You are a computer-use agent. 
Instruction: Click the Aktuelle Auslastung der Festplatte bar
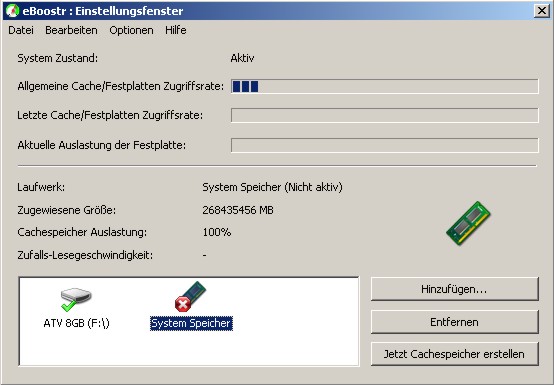click(385, 145)
